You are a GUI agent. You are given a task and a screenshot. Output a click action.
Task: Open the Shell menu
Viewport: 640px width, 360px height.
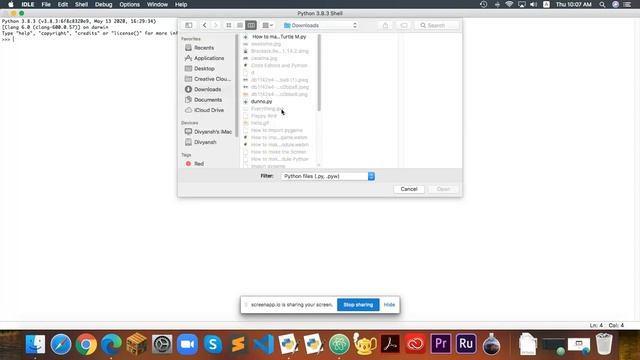(x=81, y=4)
